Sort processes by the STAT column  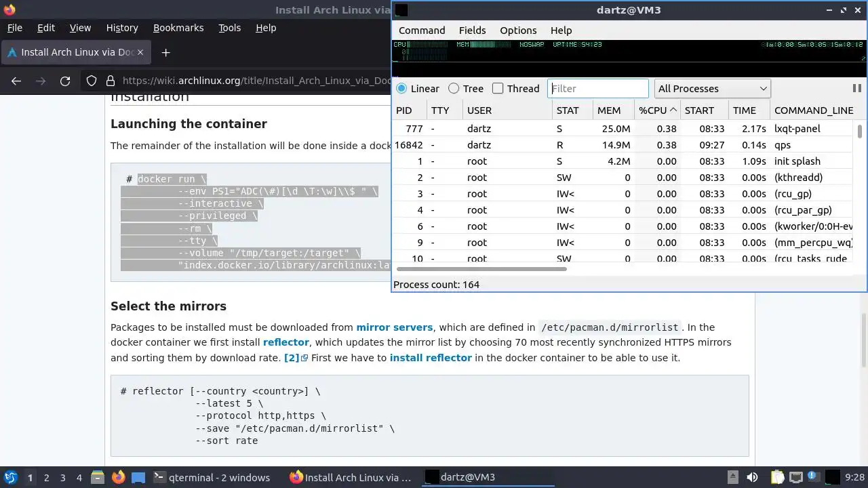[x=572, y=110]
